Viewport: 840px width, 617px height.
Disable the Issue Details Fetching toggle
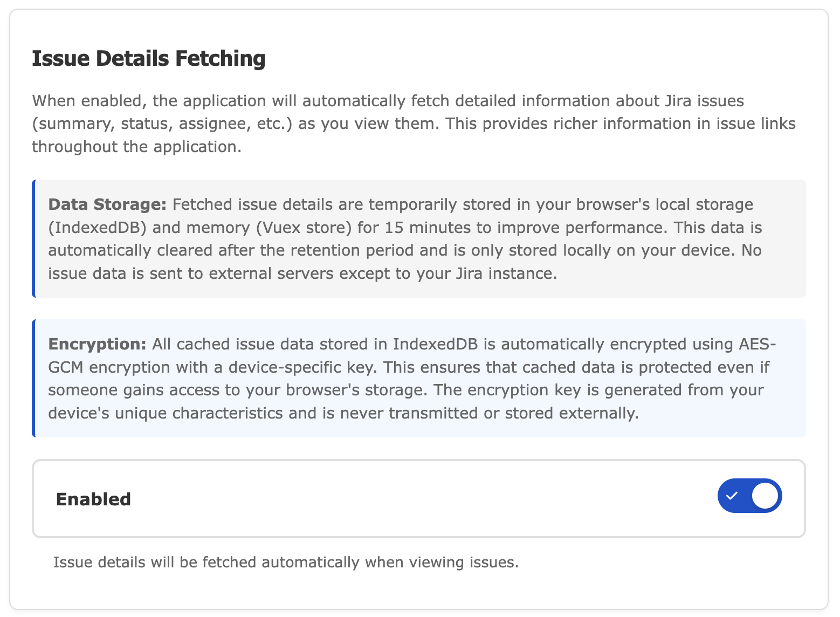(749, 496)
